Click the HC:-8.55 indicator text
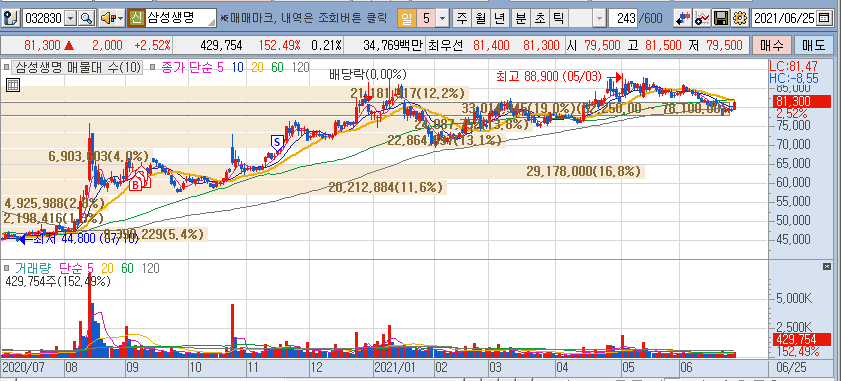Screen dimensions: 841x381 [794, 77]
